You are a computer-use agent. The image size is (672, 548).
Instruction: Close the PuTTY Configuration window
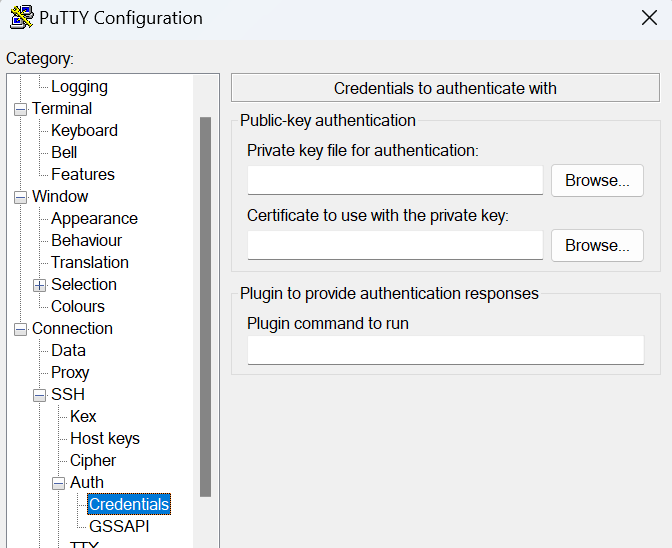(649, 18)
